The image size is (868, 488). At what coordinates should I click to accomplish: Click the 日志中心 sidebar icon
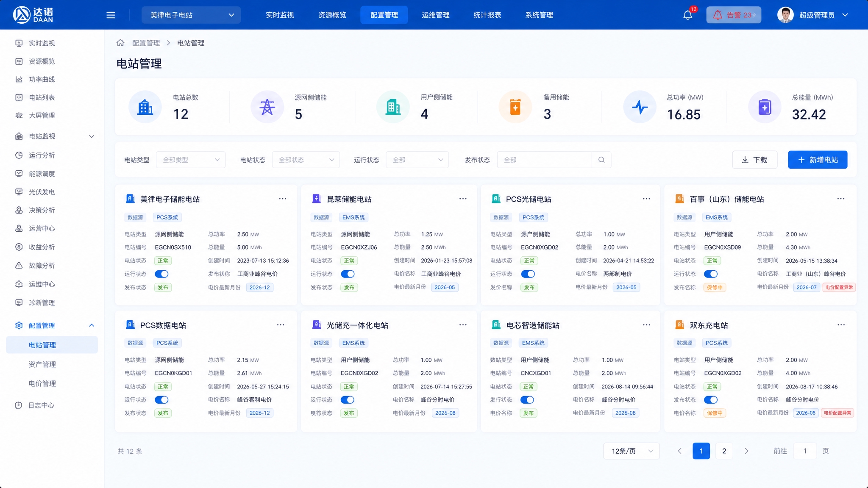(x=18, y=405)
